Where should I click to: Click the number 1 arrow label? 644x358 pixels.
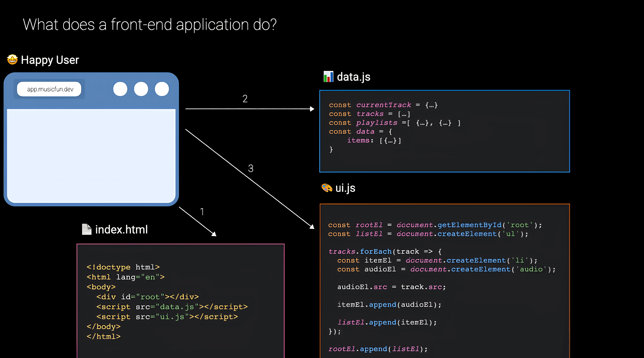click(202, 212)
